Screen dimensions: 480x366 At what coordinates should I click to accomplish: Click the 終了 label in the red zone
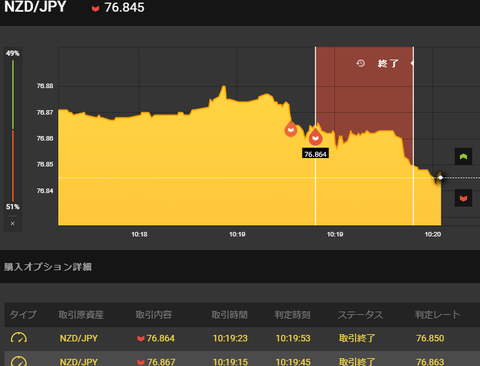click(388, 63)
